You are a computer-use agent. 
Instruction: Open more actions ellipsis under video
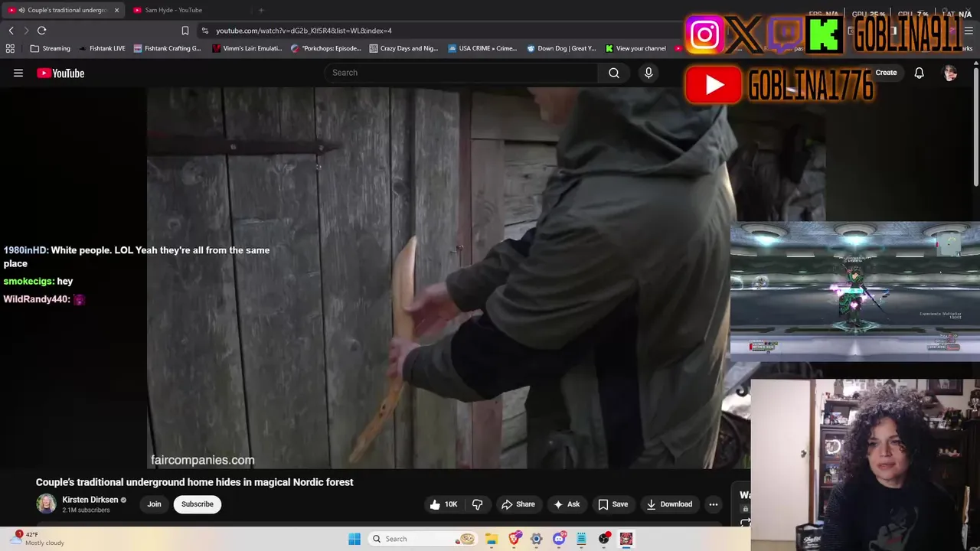coord(714,504)
